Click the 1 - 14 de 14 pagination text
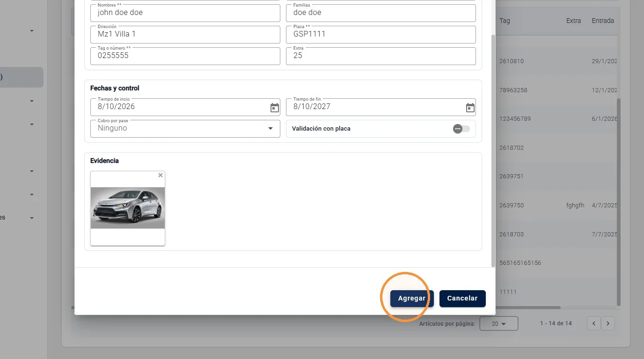Screen dimensions: 644x359 click(556, 323)
